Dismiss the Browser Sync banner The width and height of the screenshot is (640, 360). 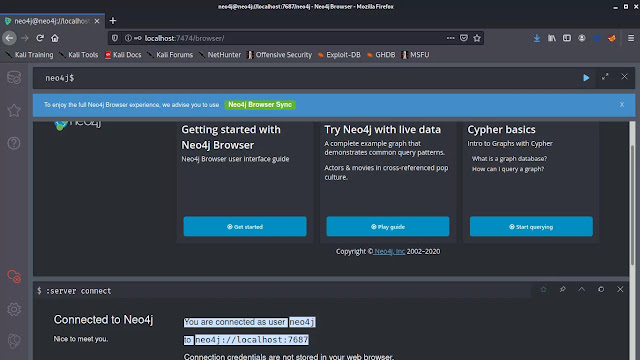coord(622,105)
